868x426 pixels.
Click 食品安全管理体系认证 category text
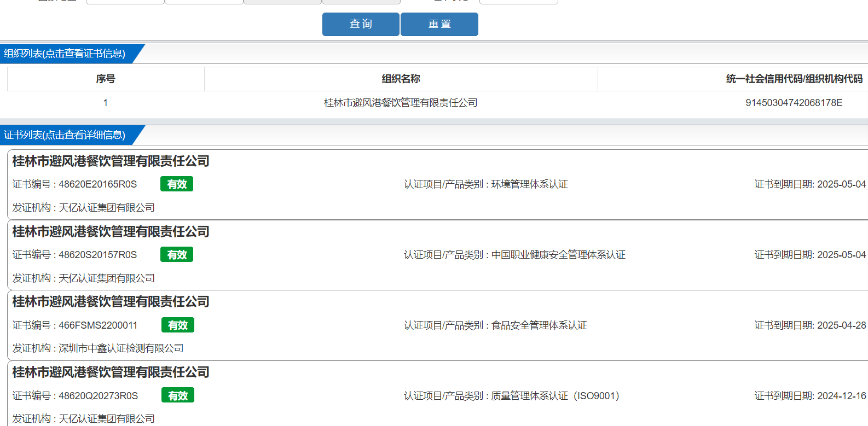point(539,325)
